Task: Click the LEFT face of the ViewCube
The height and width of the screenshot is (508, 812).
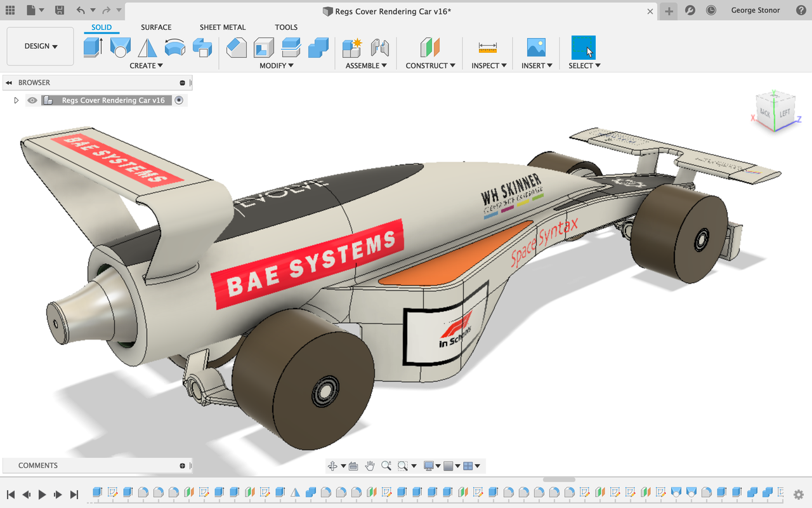Action: (x=785, y=112)
